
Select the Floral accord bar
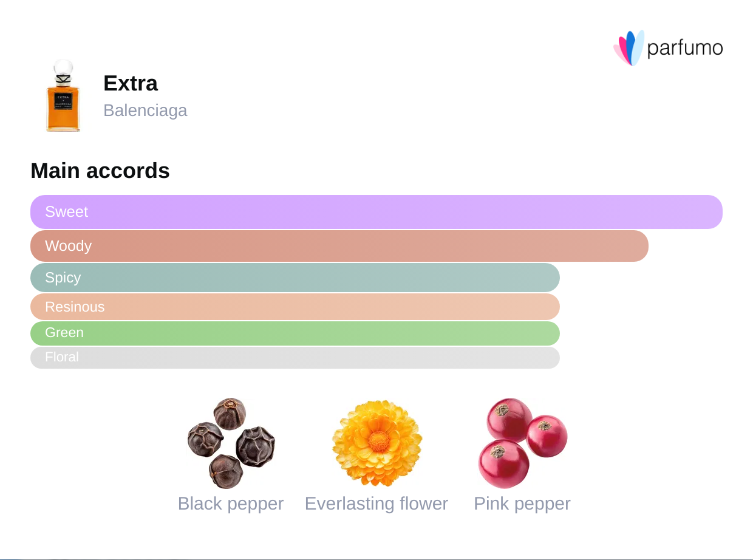pos(295,358)
